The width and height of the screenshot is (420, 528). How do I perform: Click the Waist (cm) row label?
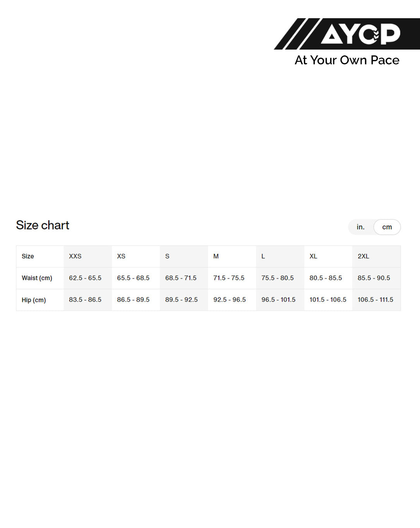click(37, 278)
